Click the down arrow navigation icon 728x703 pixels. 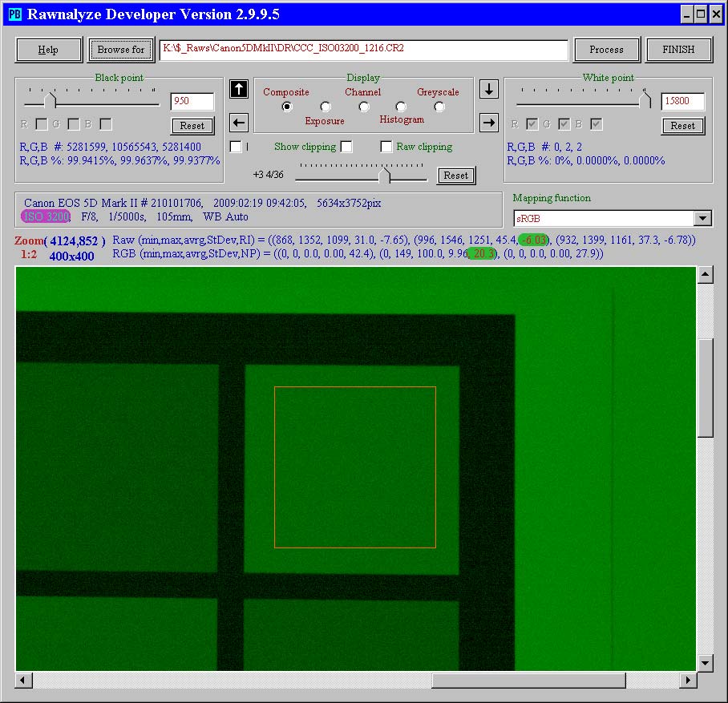click(x=488, y=89)
